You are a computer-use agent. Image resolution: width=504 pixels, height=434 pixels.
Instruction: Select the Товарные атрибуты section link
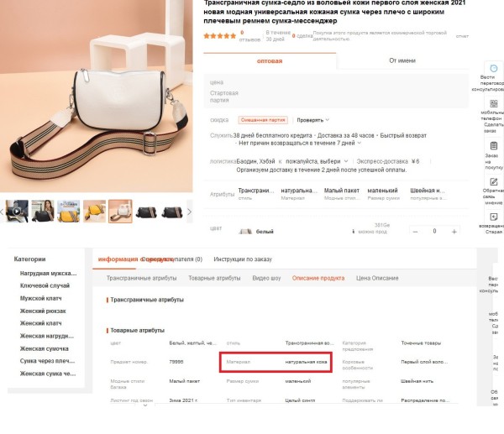click(x=214, y=278)
